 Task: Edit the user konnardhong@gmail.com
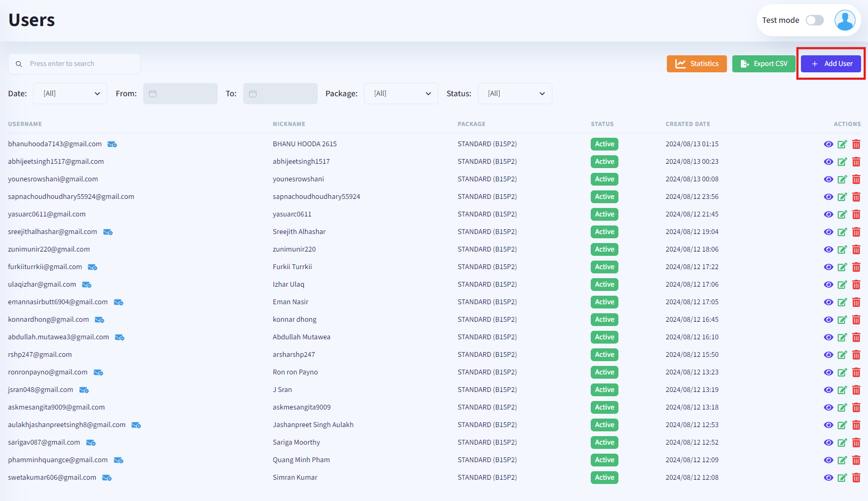pyautogui.click(x=842, y=320)
